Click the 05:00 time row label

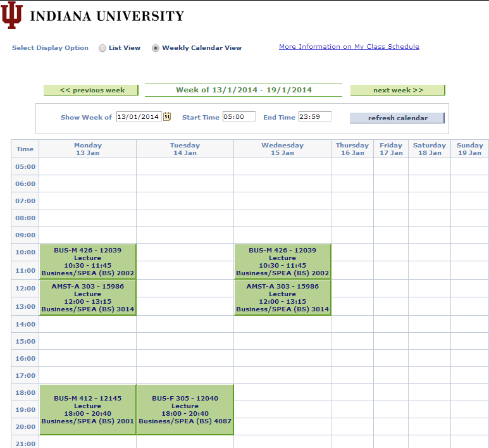point(25,166)
